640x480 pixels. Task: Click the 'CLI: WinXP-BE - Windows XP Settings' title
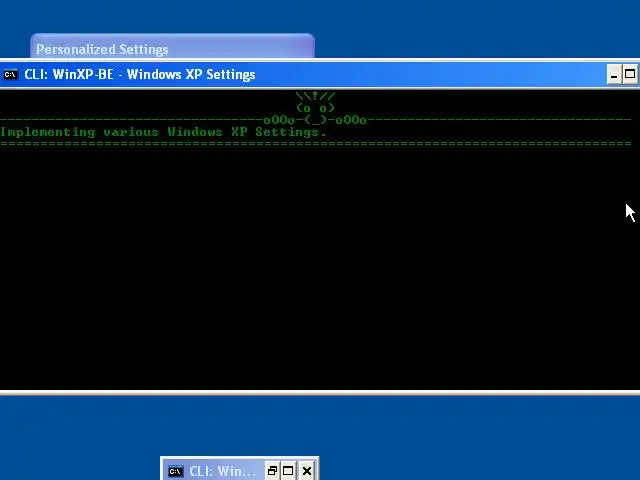(140, 75)
